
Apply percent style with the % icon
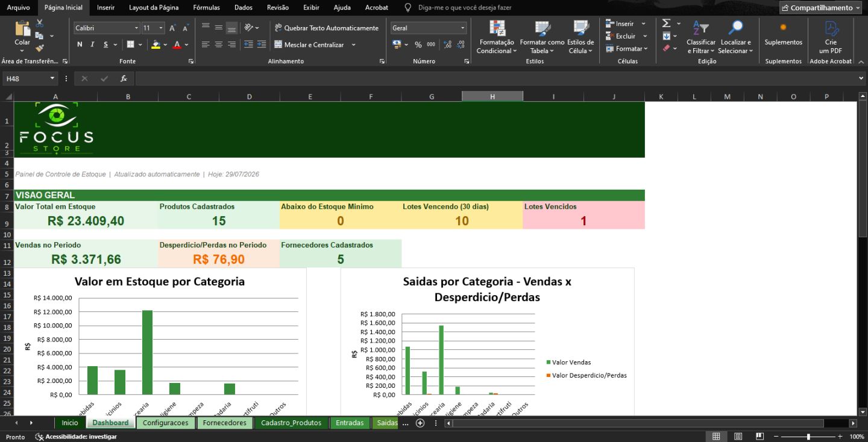[x=418, y=45]
